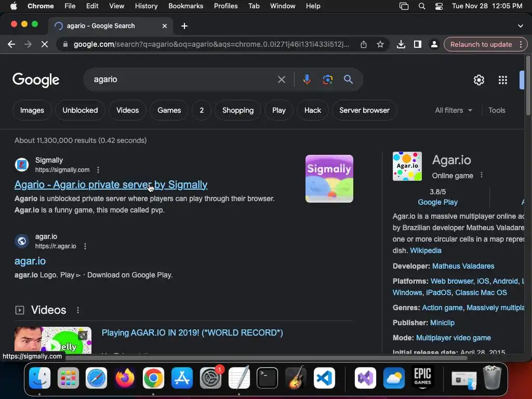
Task: Filter results by Server browser
Action: point(364,110)
